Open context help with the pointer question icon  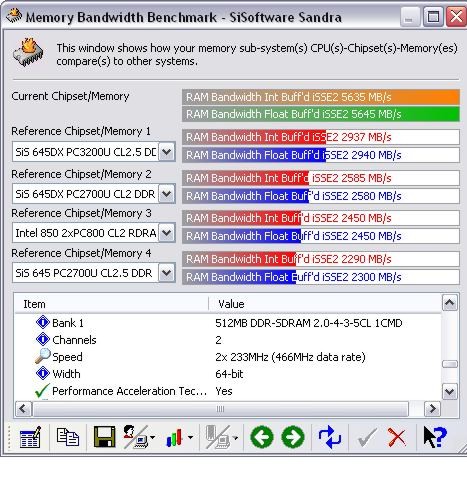tap(435, 437)
